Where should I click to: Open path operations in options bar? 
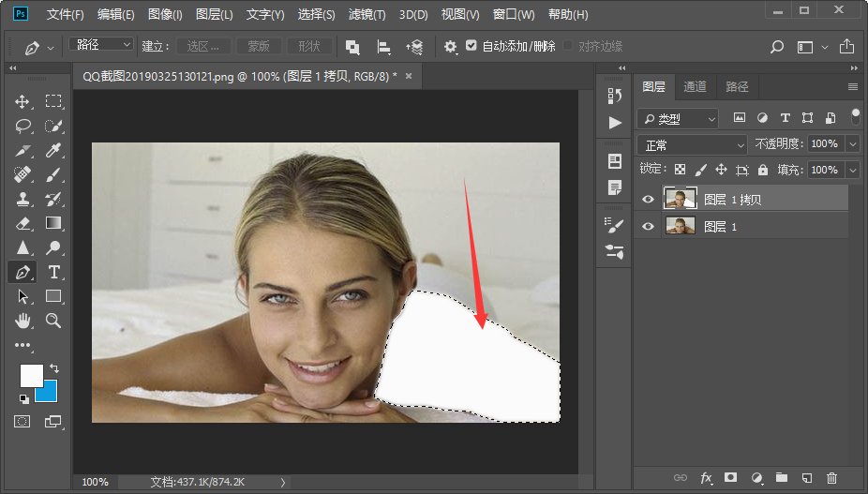[x=352, y=47]
